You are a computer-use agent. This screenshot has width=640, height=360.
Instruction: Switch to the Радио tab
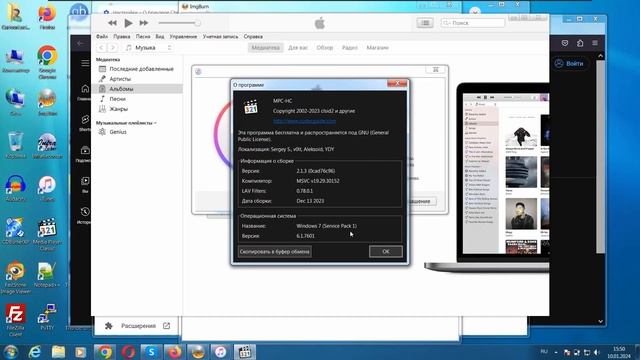pyautogui.click(x=350, y=48)
